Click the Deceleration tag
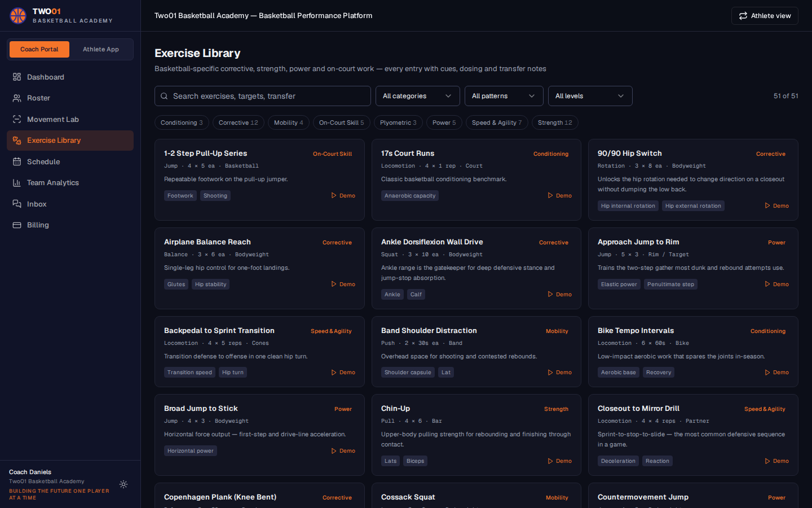Image resolution: width=812 pixels, height=508 pixels. (x=618, y=461)
